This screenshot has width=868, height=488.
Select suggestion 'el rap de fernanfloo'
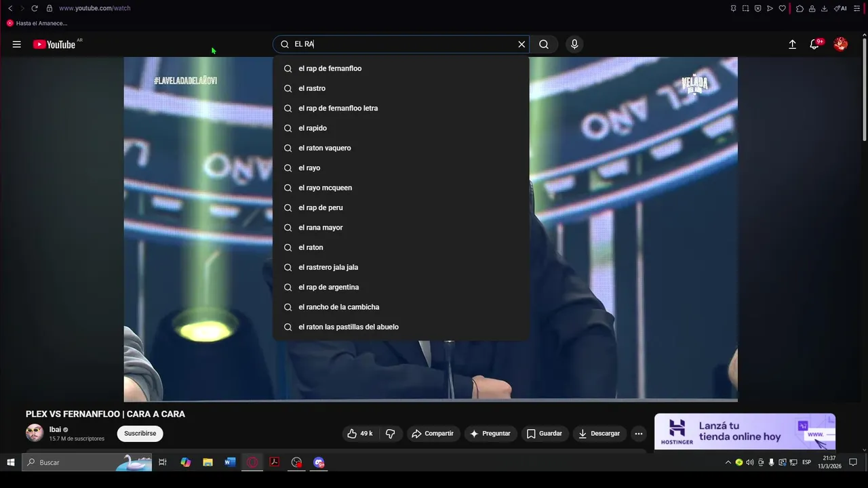401,68
